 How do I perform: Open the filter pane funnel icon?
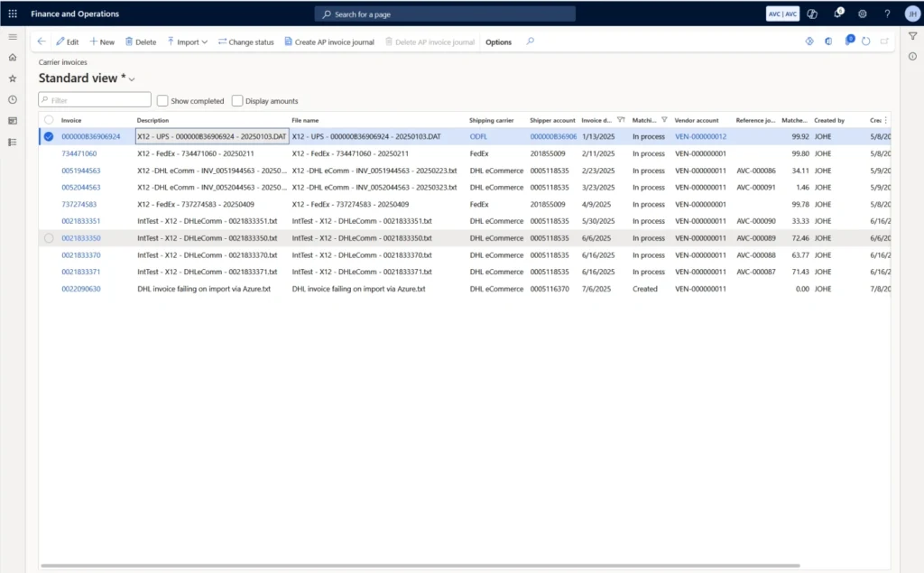(912, 37)
